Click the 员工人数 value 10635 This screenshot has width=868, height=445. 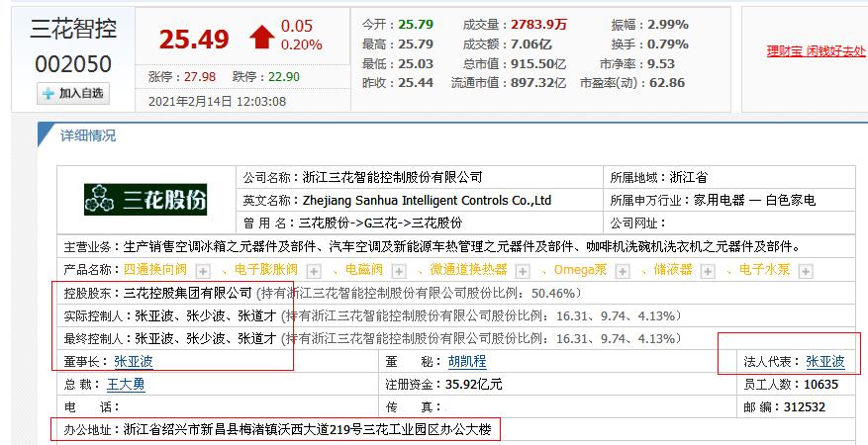820,385
